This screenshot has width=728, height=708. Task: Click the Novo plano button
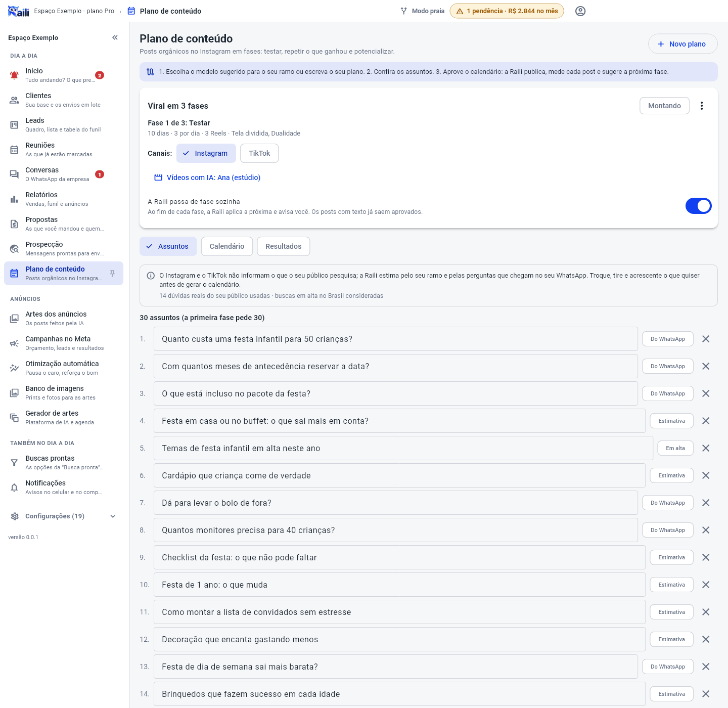(x=683, y=44)
